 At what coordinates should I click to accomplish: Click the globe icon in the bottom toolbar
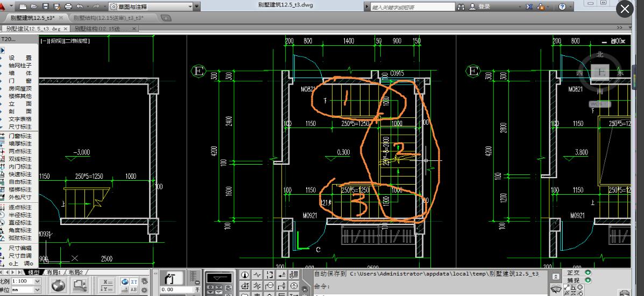[x=59, y=285]
